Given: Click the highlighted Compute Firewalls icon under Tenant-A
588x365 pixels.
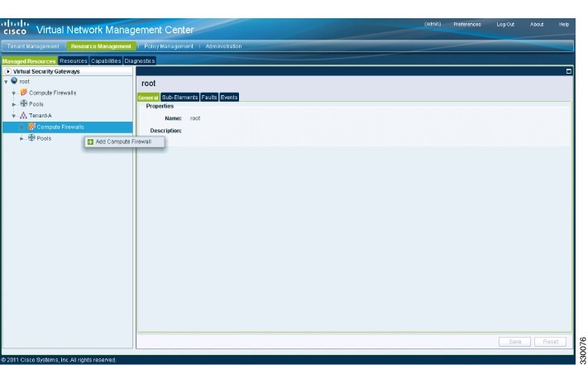Looking at the screenshot, I should pyautogui.click(x=31, y=127).
